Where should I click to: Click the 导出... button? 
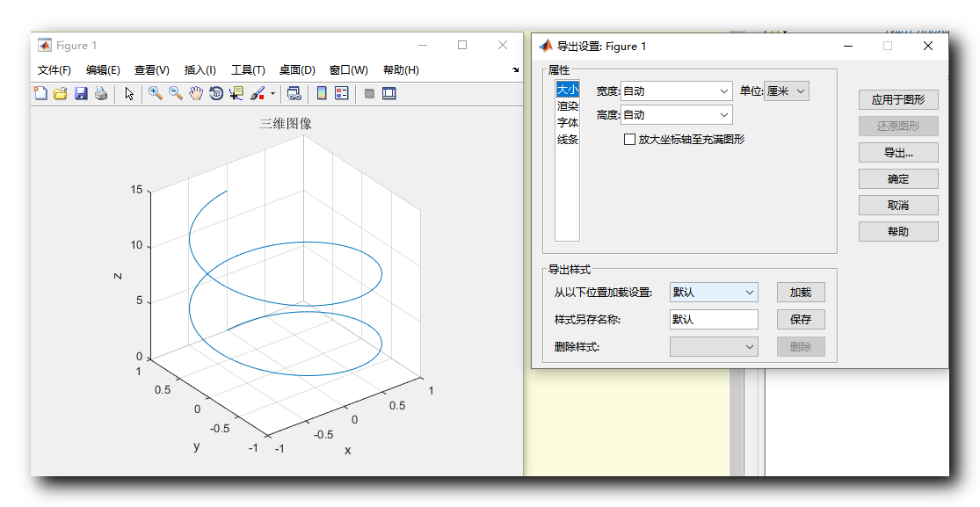[897, 152]
